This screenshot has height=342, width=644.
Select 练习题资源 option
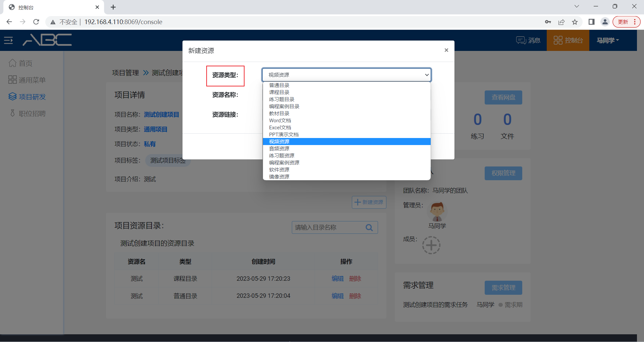pyautogui.click(x=346, y=156)
